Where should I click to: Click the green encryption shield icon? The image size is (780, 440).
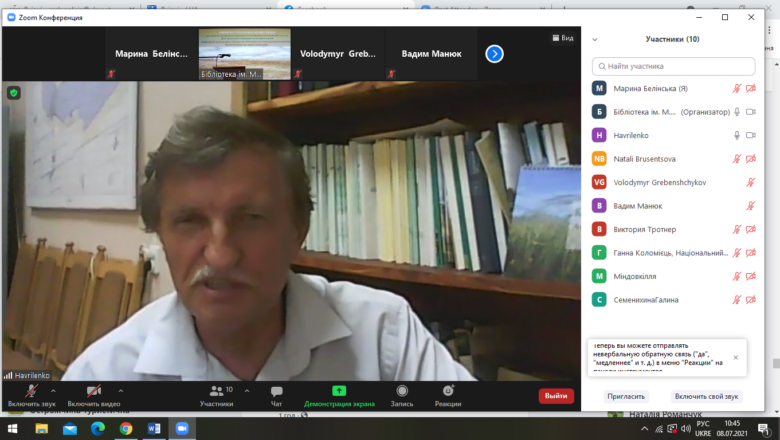click(14, 93)
